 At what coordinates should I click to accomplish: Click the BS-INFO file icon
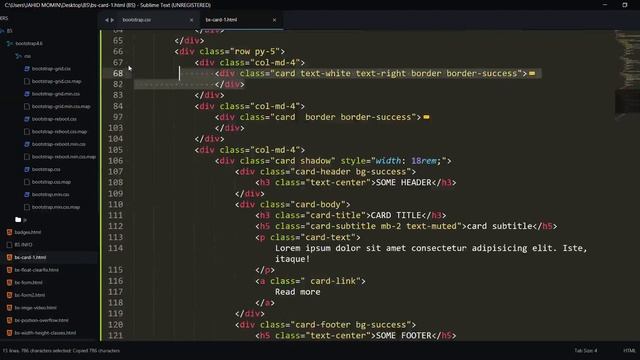tap(9, 245)
